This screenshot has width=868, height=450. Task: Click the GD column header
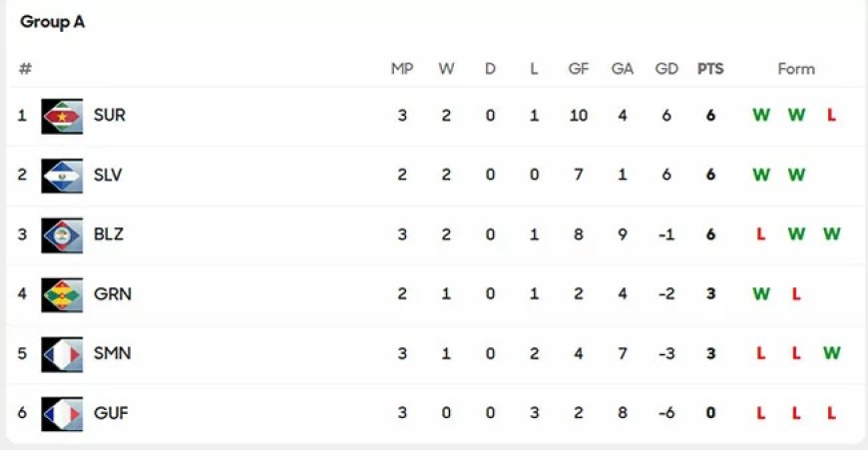tap(666, 69)
